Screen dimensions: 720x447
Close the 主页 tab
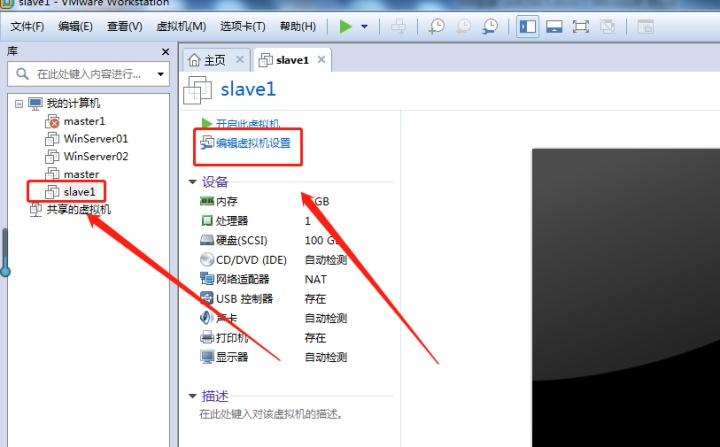click(x=240, y=59)
